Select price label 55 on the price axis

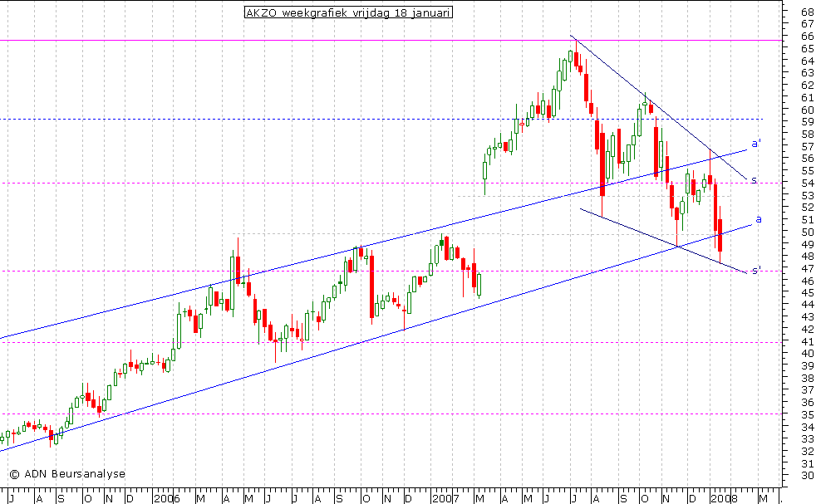tap(808, 170)
